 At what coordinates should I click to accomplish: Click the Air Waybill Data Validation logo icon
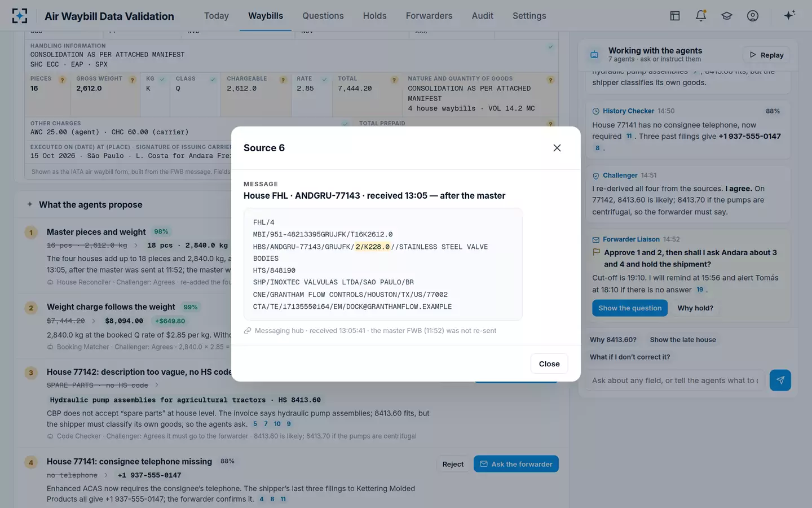pyautogui.click(x=20, y=16)
